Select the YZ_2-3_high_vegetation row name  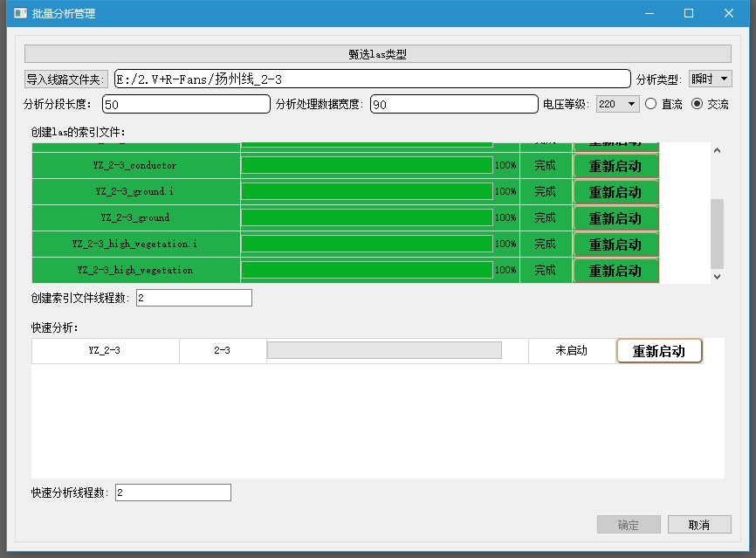(x=135, y=270)
